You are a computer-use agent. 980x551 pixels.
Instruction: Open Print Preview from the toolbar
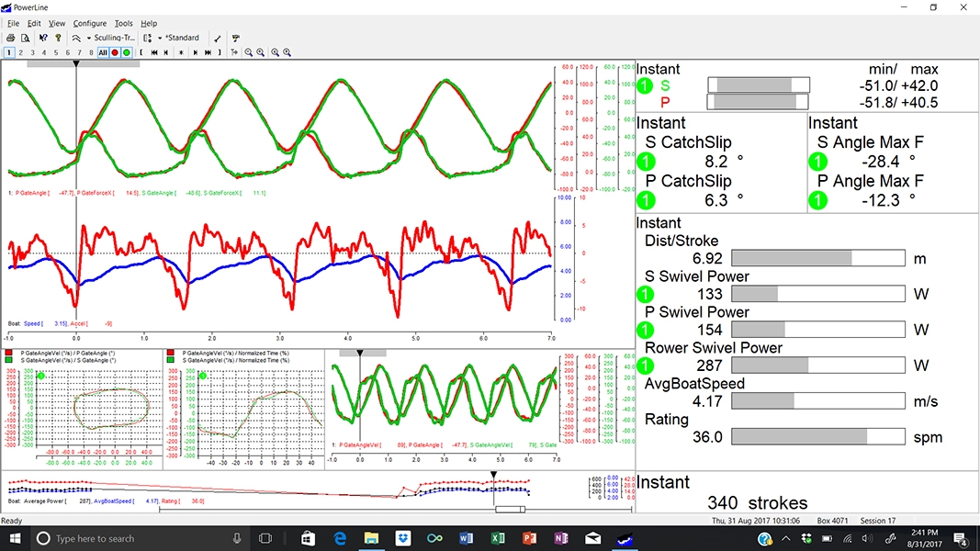click(25, 38)
